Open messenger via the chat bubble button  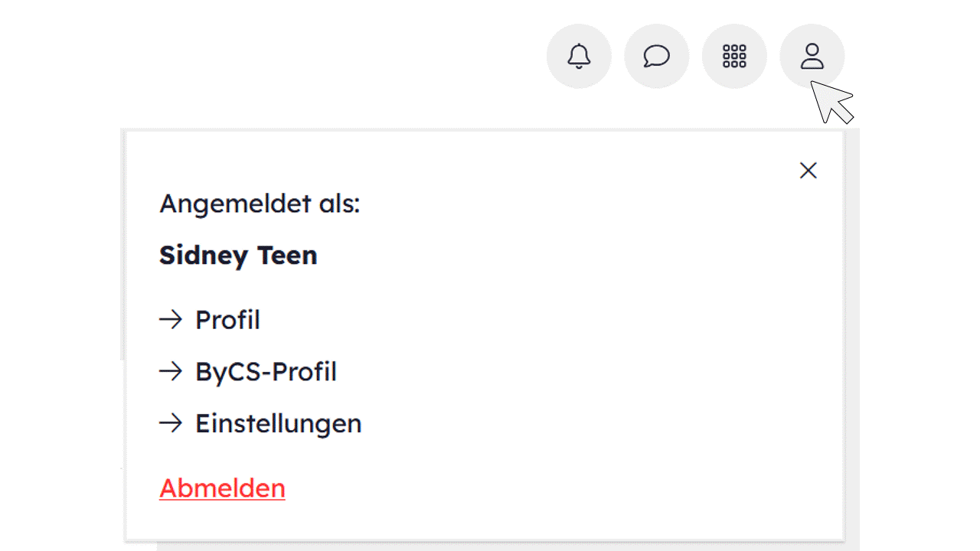[x=656, y=56]
